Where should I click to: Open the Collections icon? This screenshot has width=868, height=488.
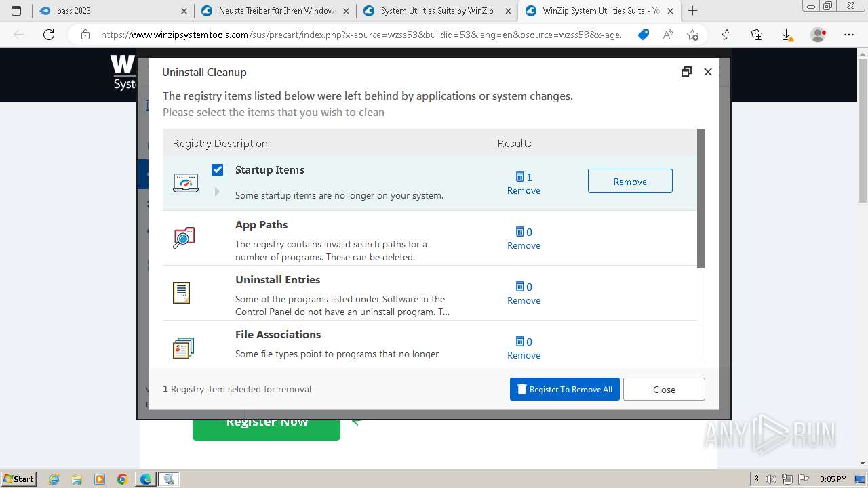click(757, 35)
